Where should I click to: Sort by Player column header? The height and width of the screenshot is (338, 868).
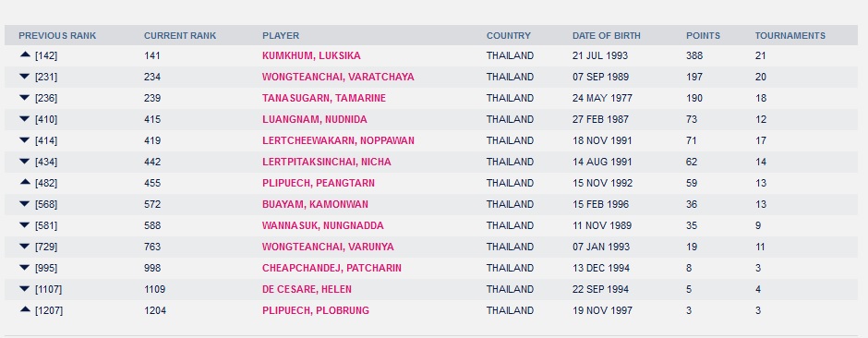pyautogui.click(x=281, y=35)
